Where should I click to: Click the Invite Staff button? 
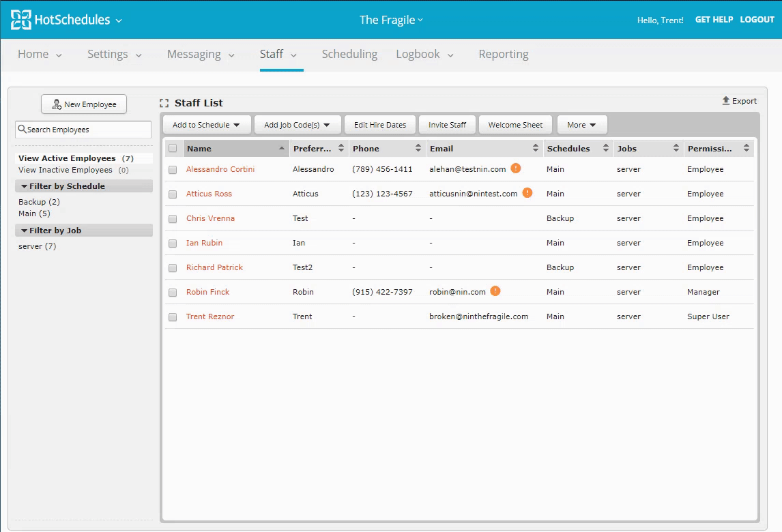click(448, 125)
